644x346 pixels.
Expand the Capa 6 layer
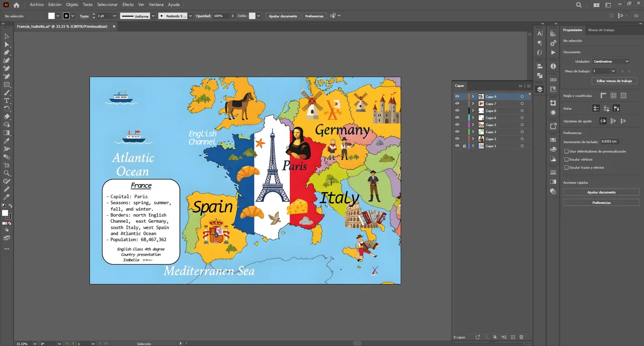[473, 118]
